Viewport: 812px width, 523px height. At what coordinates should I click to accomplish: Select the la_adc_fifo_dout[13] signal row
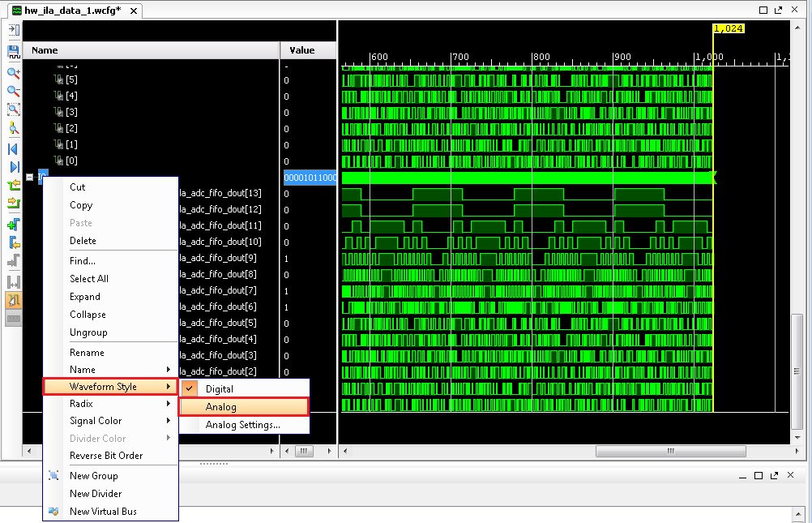coord(220,193)
